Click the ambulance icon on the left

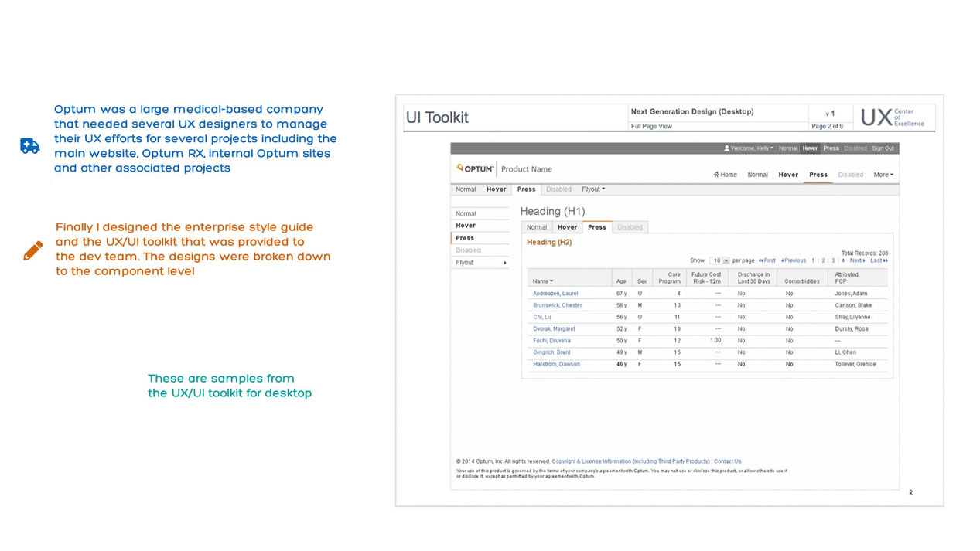pyautogui.click(x=29, y=146)
